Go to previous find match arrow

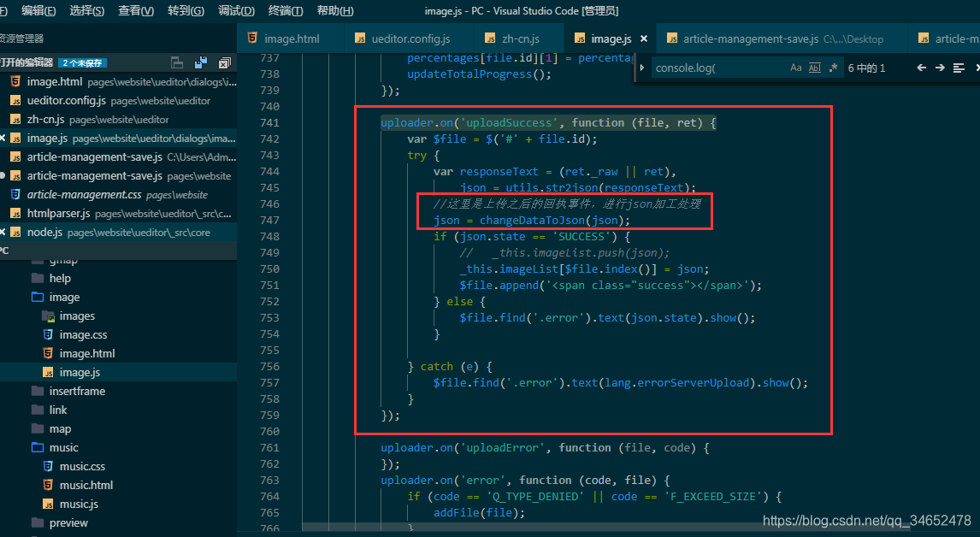921,68
